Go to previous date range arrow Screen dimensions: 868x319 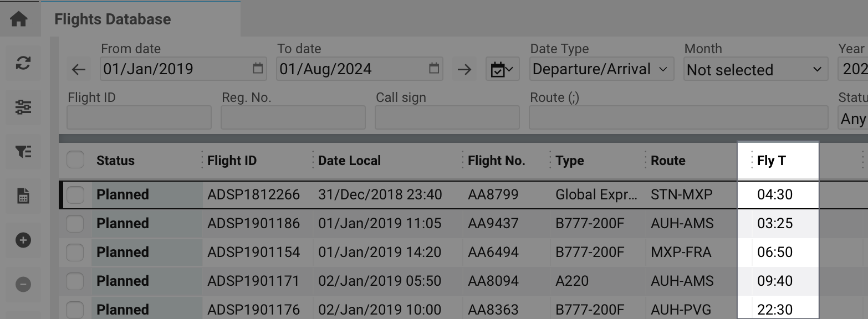coord(79,69)
